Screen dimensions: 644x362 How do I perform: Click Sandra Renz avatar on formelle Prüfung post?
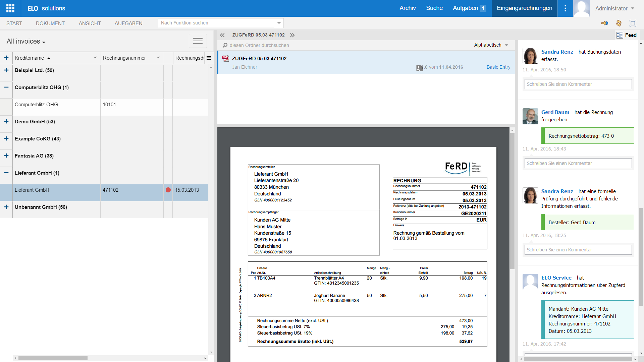530,195
